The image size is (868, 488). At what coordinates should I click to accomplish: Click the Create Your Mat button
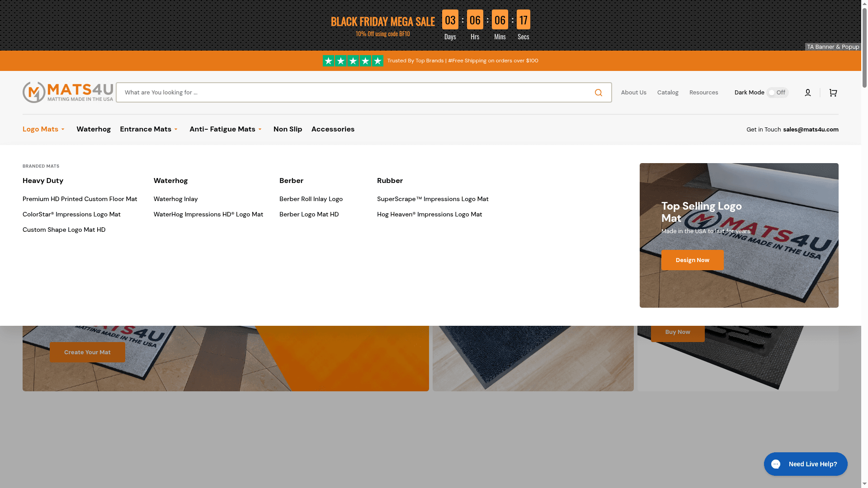coord(87,352)
